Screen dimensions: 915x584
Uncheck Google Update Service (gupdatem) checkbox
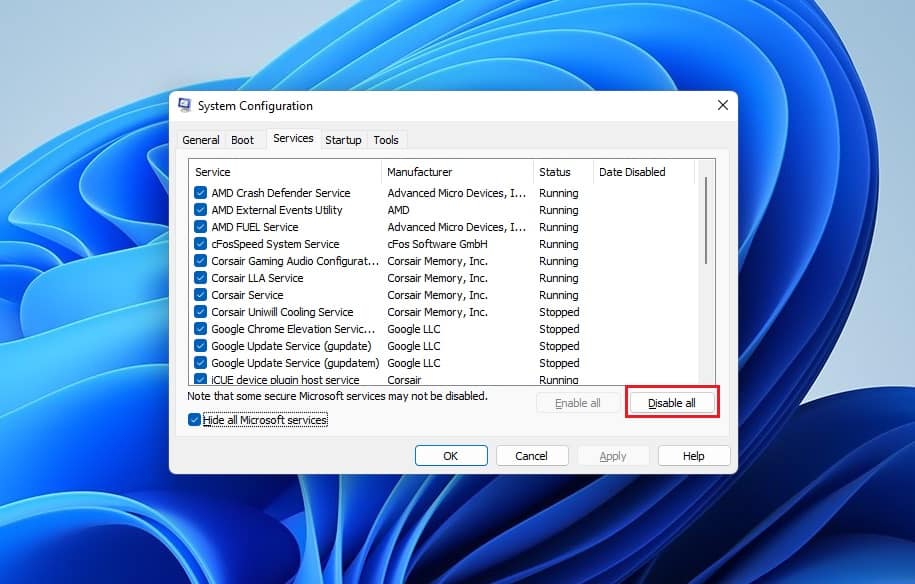click(x=200, y=362)
